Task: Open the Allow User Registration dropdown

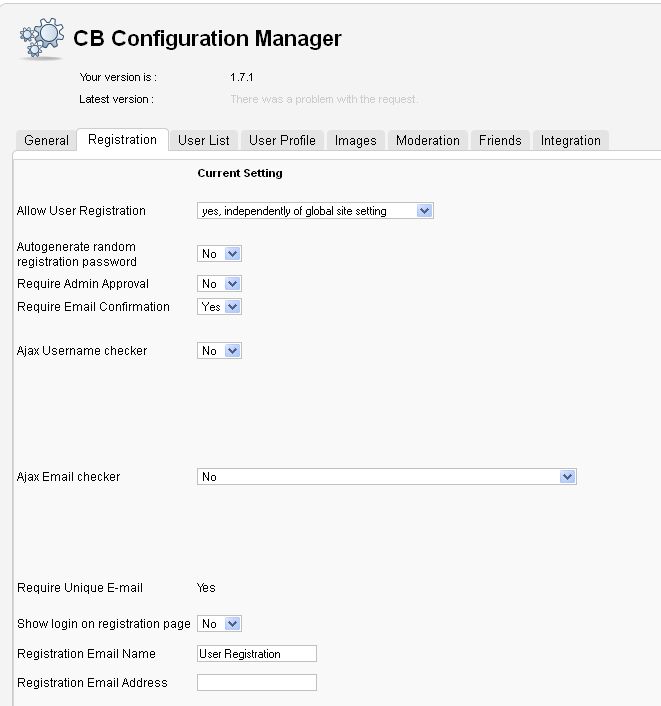Action: point(315,211)
